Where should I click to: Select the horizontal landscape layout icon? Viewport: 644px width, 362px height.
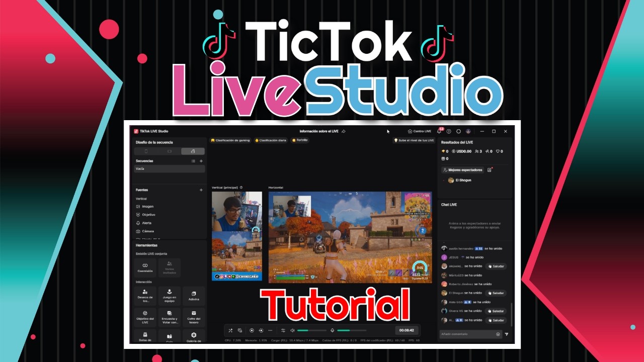tap(170, 151)
